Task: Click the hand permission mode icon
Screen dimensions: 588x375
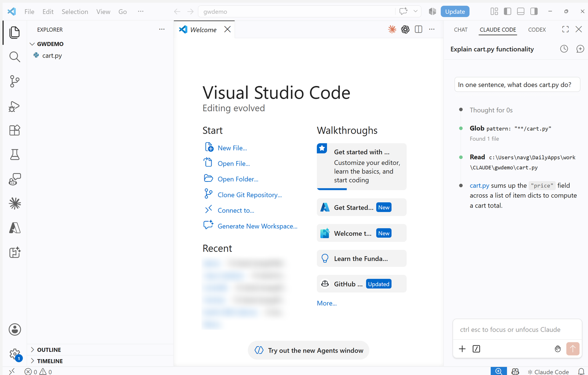Action: (558, 349)
